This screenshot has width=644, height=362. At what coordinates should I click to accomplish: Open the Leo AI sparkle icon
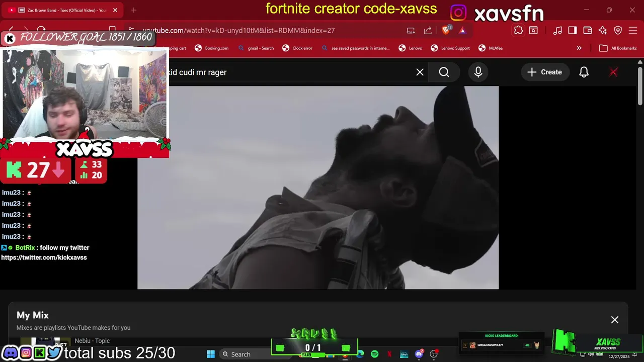tap(603, 30)
